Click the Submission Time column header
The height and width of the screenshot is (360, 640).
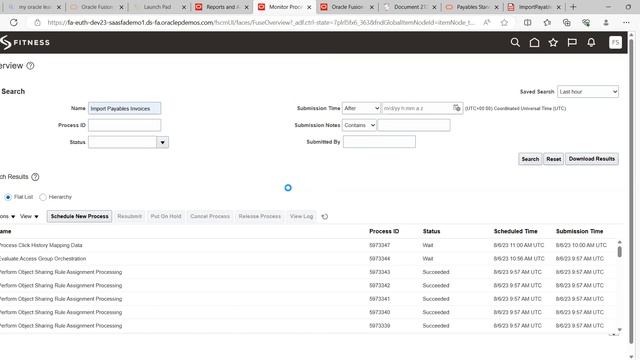[580, 231]
